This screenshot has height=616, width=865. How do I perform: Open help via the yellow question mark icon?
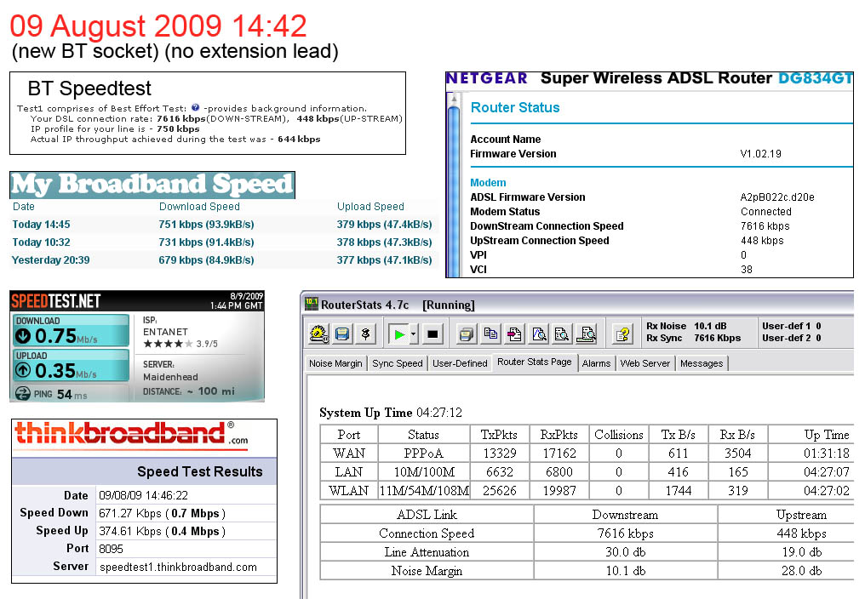(622, 334)
